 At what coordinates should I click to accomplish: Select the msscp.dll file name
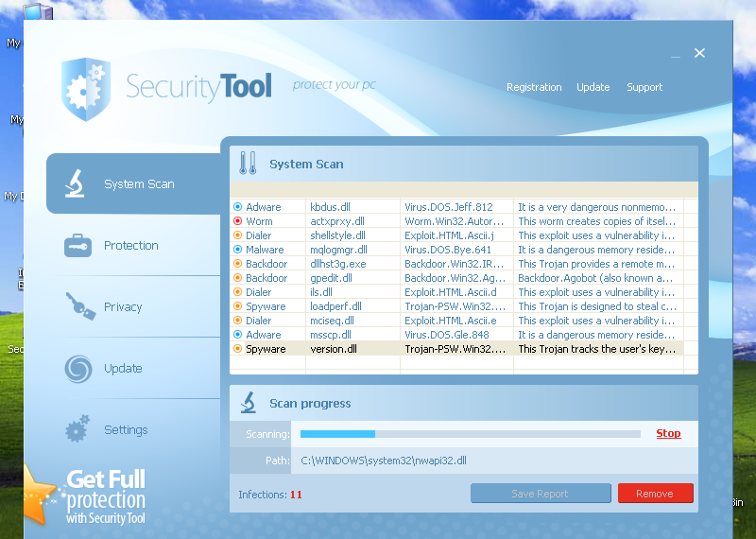(x=331, y=335)
